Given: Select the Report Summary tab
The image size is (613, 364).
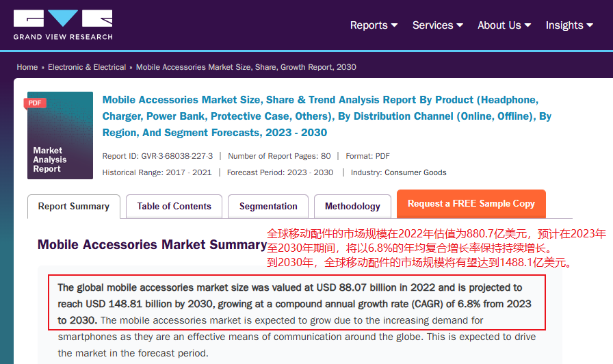Looking at the screenshot, I should [73, 207].
